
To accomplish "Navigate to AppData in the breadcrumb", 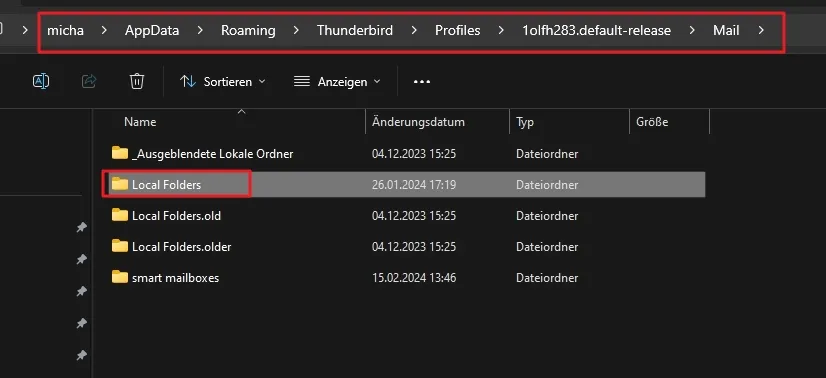I will [152, 31].
